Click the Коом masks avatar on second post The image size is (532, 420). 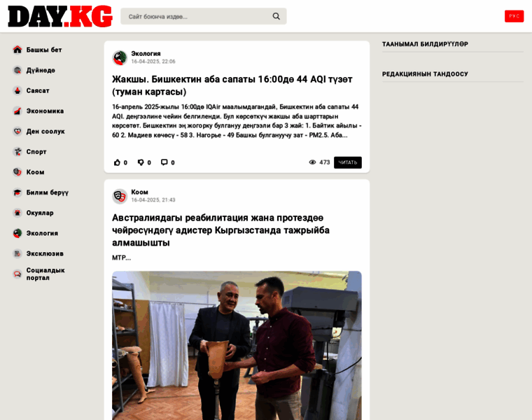tap(120, 196)
